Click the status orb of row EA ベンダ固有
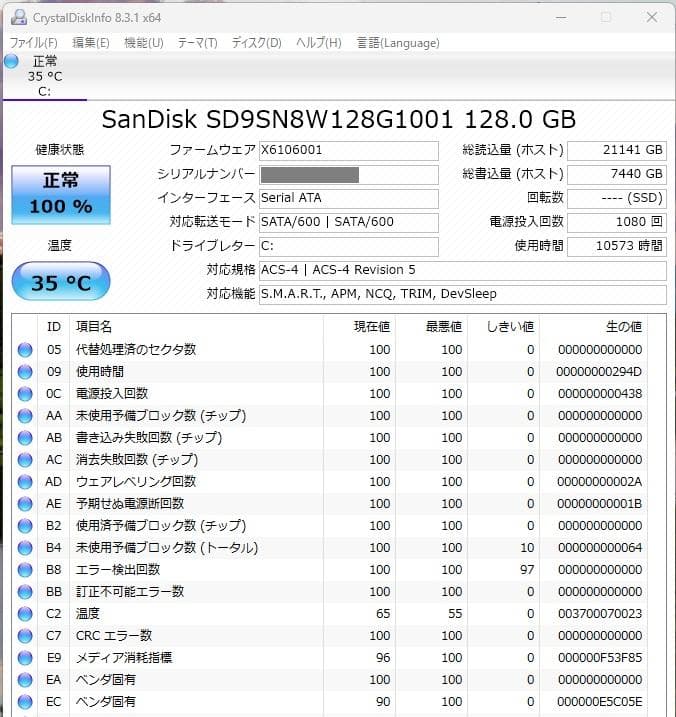 click(25, 680)
